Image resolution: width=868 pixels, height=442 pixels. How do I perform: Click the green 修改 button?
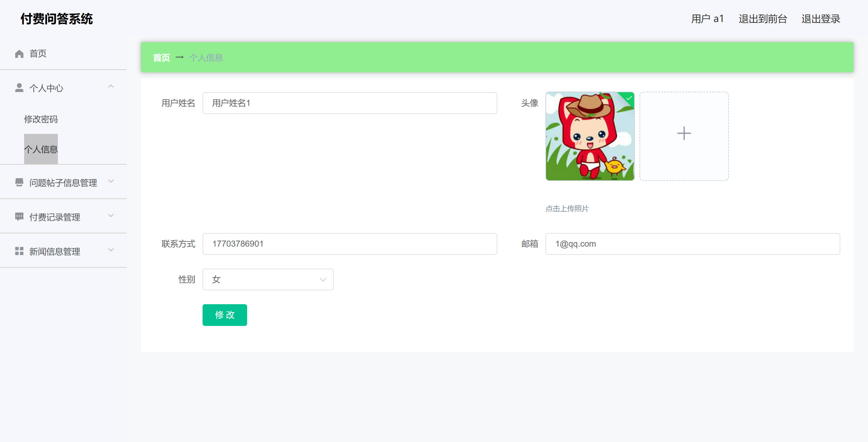225,315
